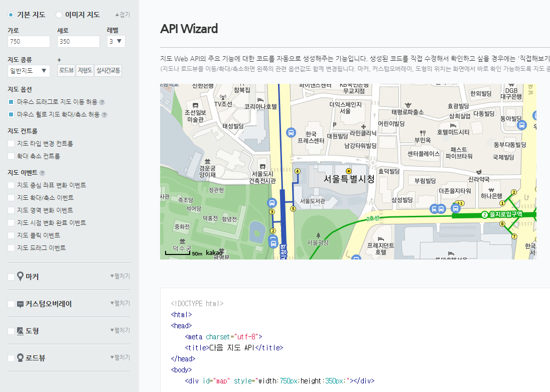Toggle the 실시간교통 overlay button
This screenshot has width=550, height=392.
point(108,70)
